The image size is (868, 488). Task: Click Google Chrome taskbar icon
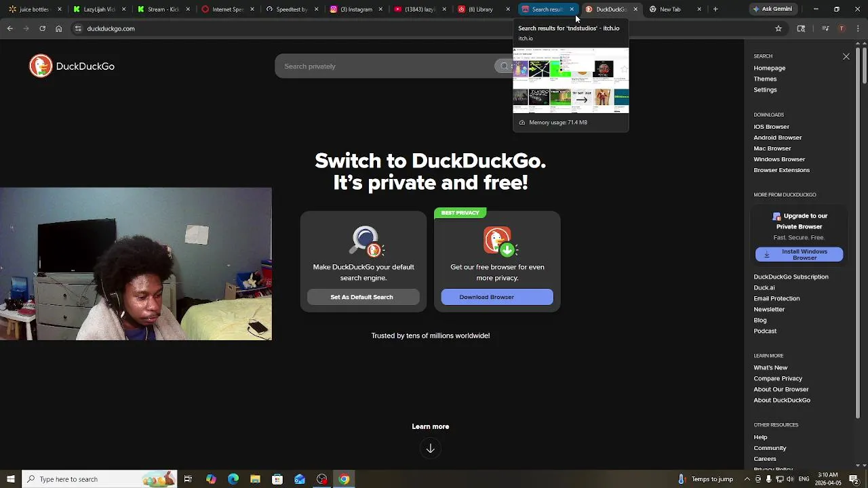pos(344,479)
